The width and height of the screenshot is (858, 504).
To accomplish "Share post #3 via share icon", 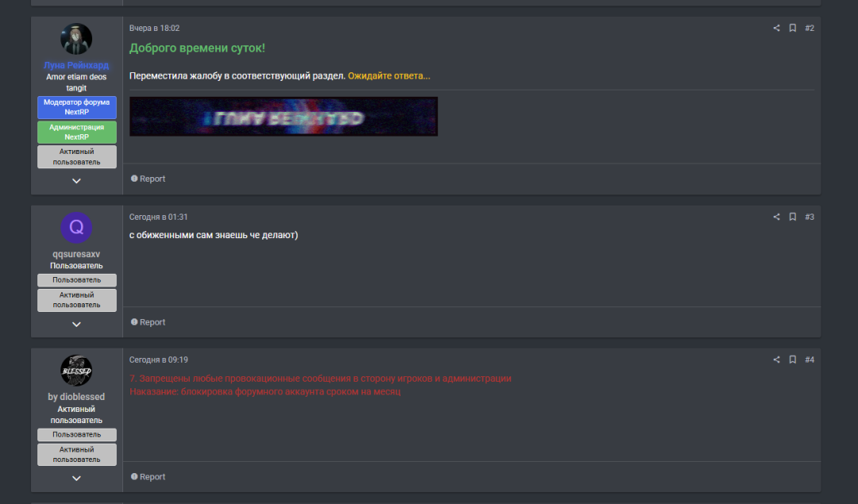I will click(776, 217).
